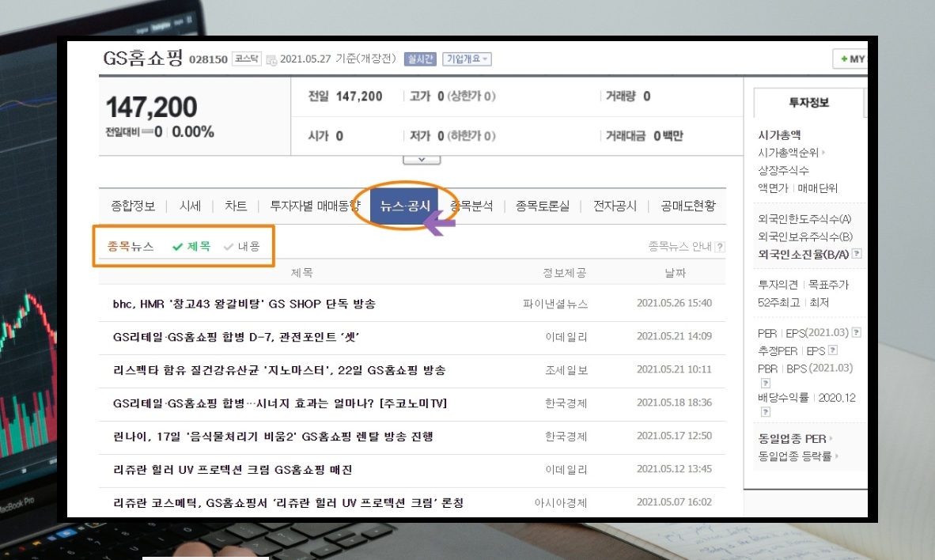This screenshot has height=560, width=935.
Task: Open help icon next to 외국인소진율(B/A)
Action: point(857,253)
